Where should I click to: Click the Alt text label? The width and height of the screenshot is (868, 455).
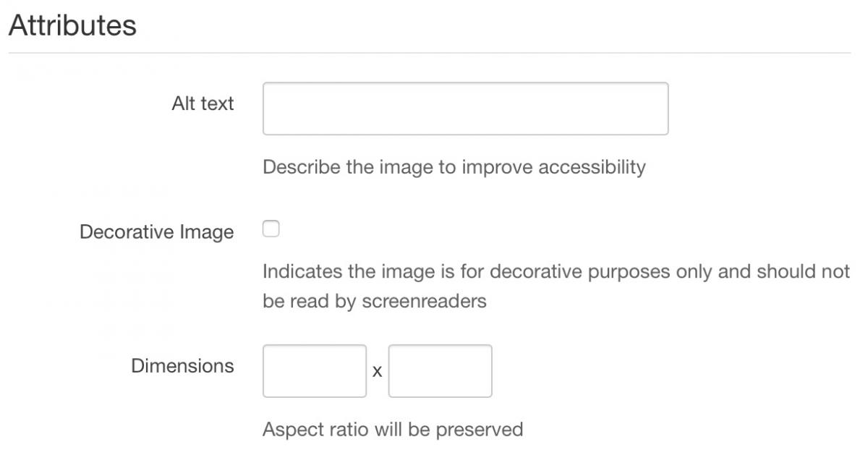[203, 103]
